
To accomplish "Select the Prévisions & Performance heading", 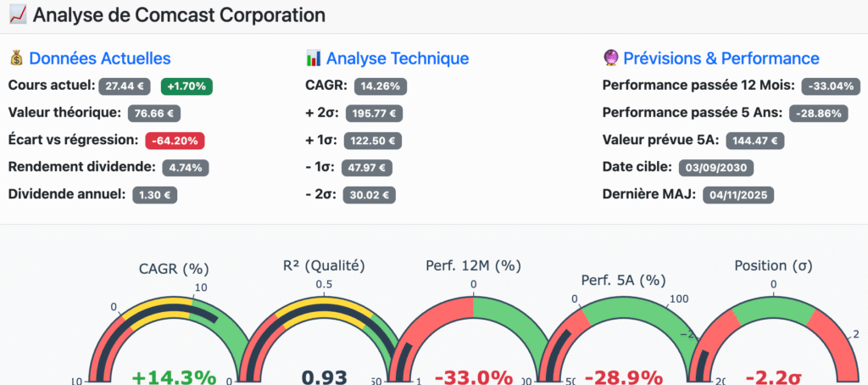I will tap(721, 59).
